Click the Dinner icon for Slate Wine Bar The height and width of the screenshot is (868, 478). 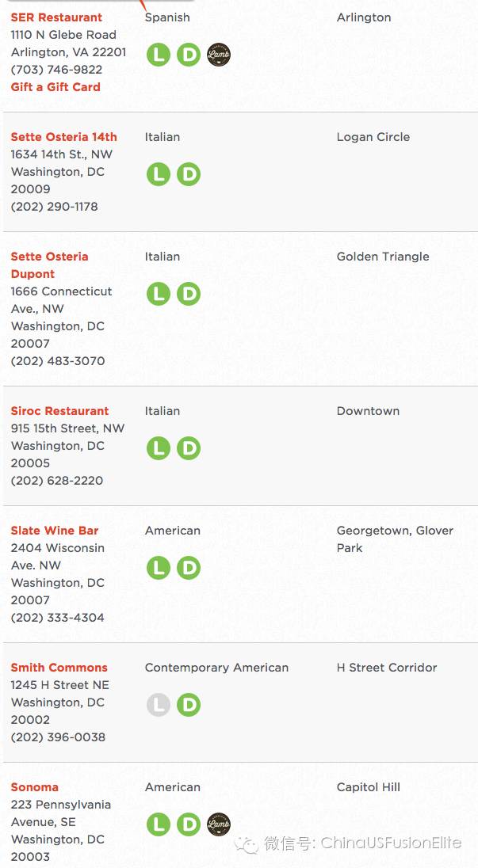tap(189, 568)
